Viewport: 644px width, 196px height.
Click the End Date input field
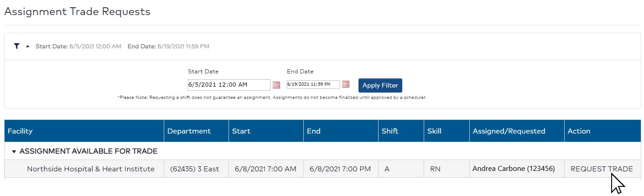click(x=313, y=84)
